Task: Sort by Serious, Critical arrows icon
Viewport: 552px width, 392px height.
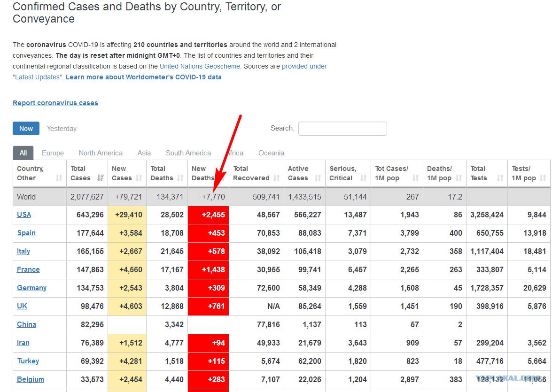Action: point(363,178)
